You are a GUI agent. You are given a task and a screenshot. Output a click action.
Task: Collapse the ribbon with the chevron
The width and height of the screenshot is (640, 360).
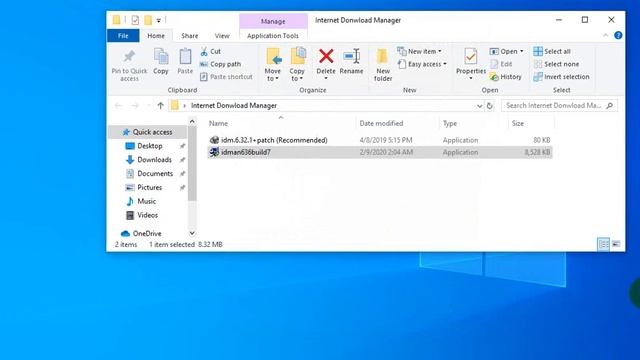[x=605, y=36]
